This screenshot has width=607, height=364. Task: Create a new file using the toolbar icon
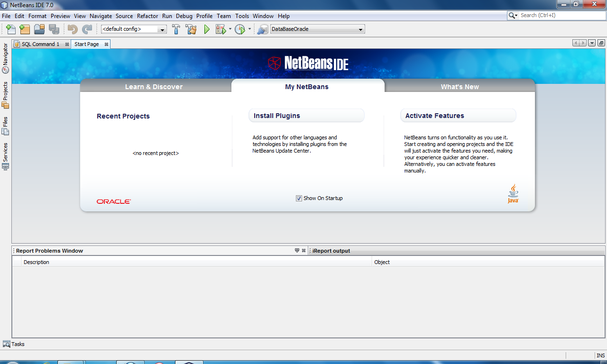pos(10,29)
